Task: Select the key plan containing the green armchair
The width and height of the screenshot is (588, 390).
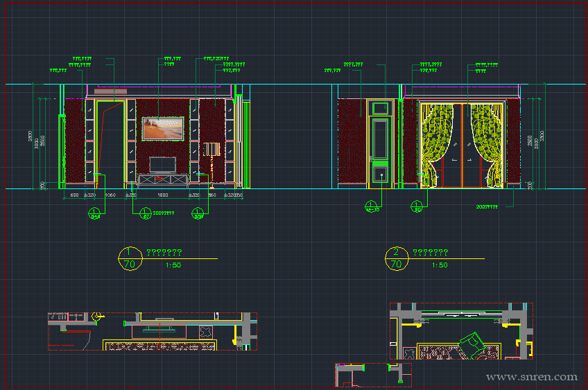Action: click(461, 331)
